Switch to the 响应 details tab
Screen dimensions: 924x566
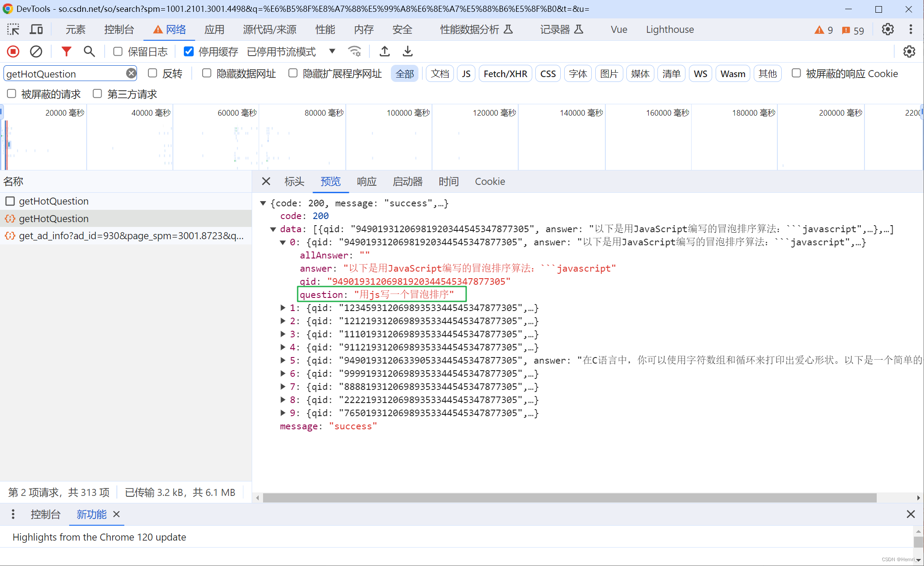[x=367, y=181]
